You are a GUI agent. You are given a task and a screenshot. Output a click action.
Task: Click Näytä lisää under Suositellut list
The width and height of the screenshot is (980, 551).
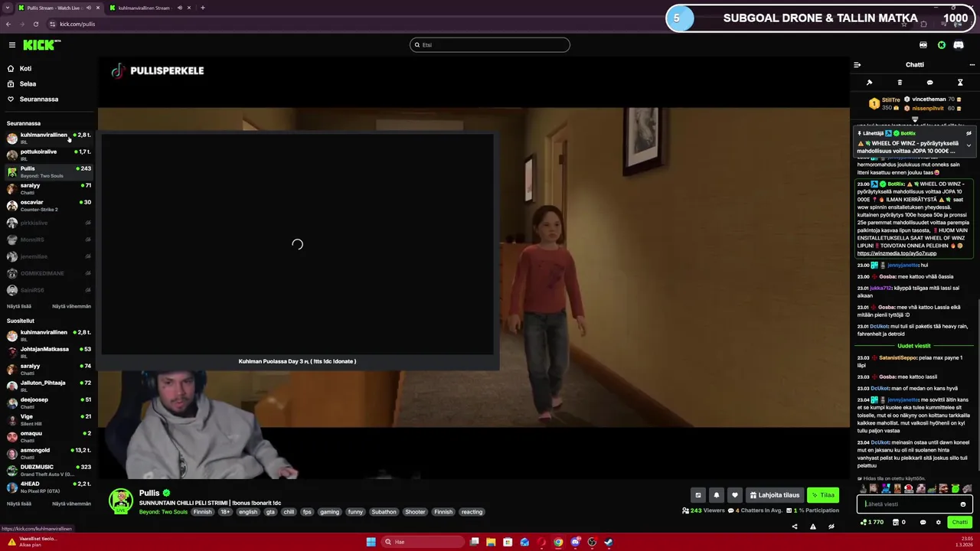point(19,504)
